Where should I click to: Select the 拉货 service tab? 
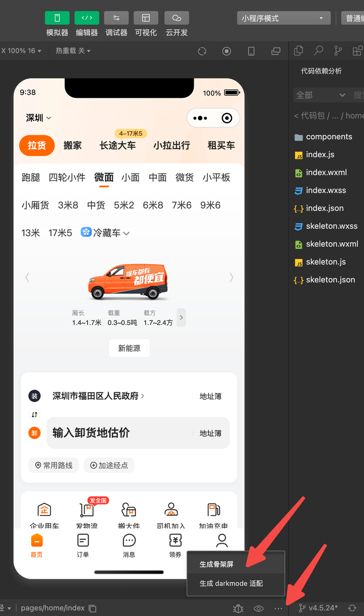37,145
